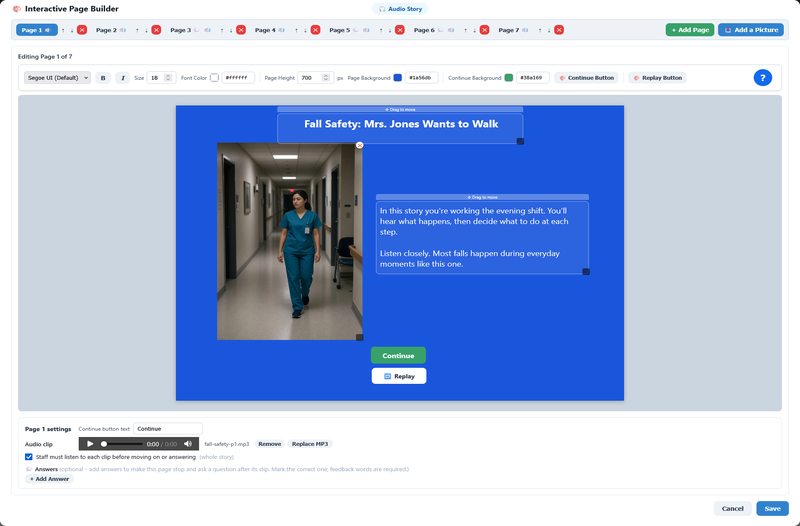Delete Page 1 with red X

82,30
